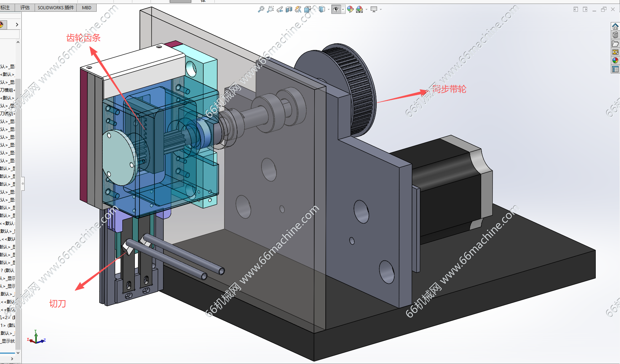
Task: Click the feature tree scroll-down arrow
Action: click(x=18, y=353)
